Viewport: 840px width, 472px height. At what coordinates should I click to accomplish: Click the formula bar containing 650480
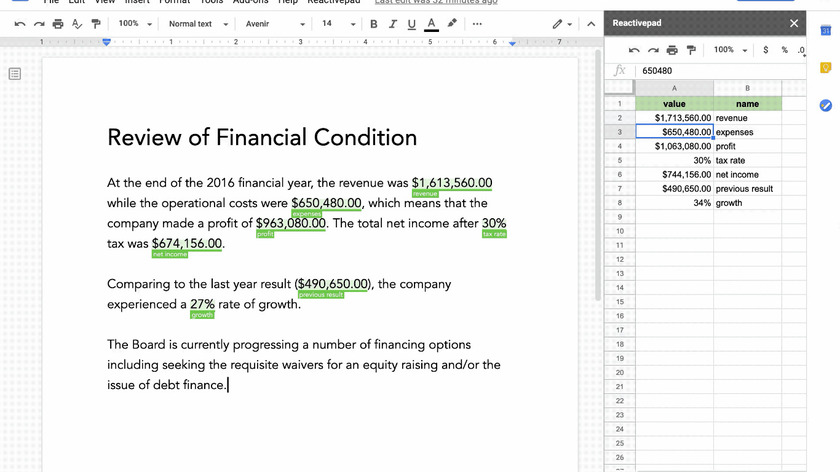click(721, 71)
